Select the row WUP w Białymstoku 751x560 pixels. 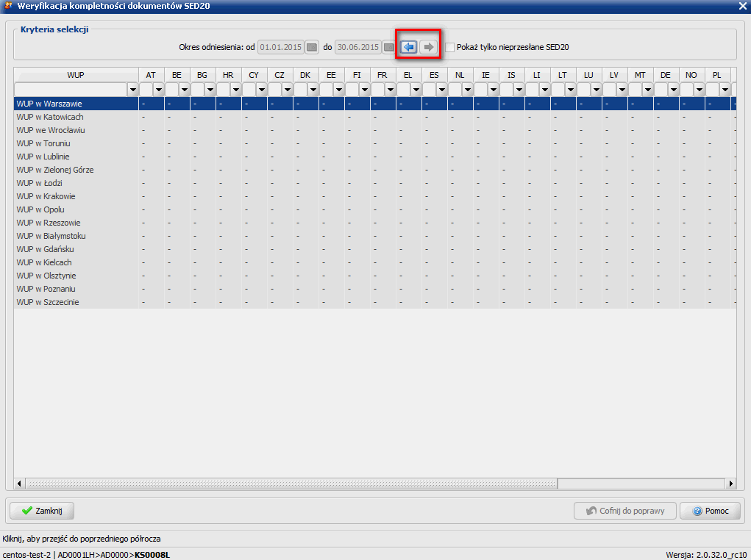375,236
